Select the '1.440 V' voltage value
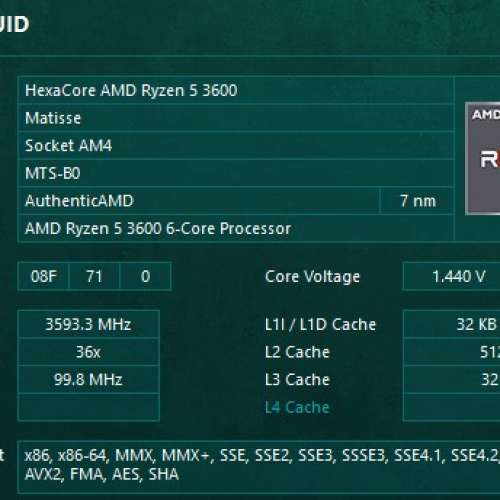The height and width of the screenshot is (500, 500). (452, 276)
